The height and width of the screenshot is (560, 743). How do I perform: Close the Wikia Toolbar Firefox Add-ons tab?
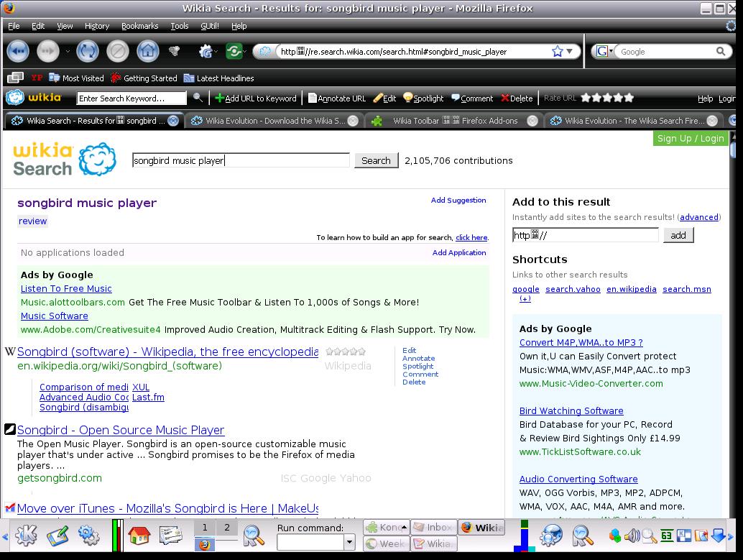[x=532, y=121]
